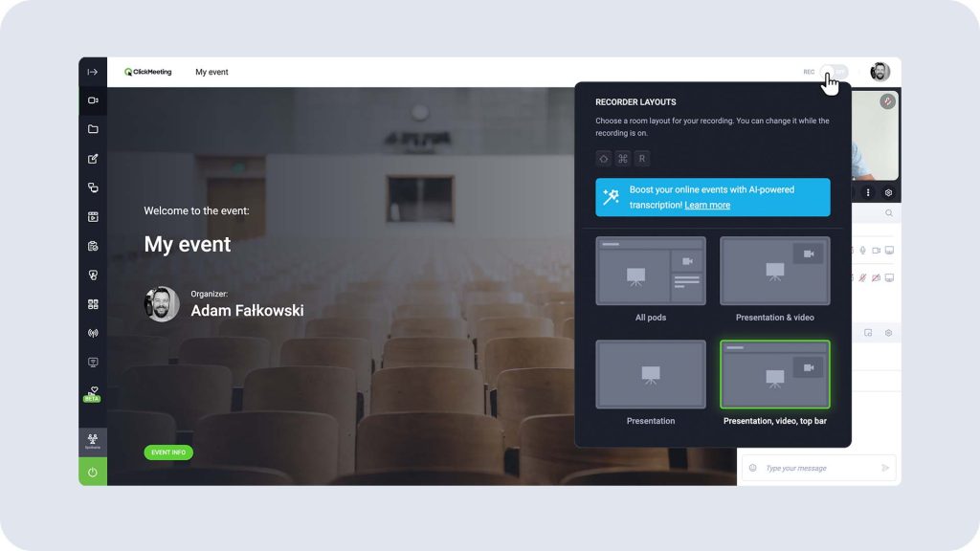Viewport: 980px width, 551px height.
Task: Click the people podium icon above power button
Action: pyautogui.click(x=93, y=442)
